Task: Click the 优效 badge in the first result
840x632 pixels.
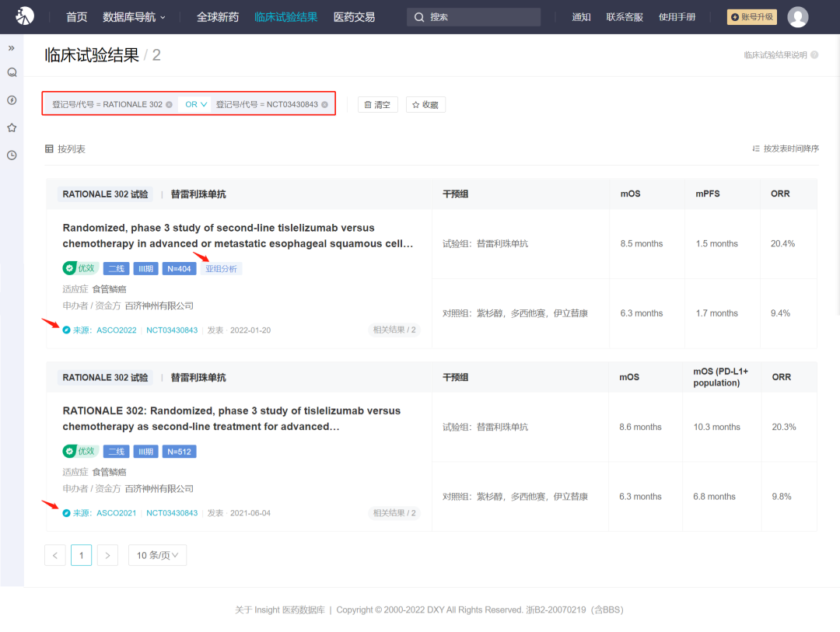Action: tap(80, 268)
